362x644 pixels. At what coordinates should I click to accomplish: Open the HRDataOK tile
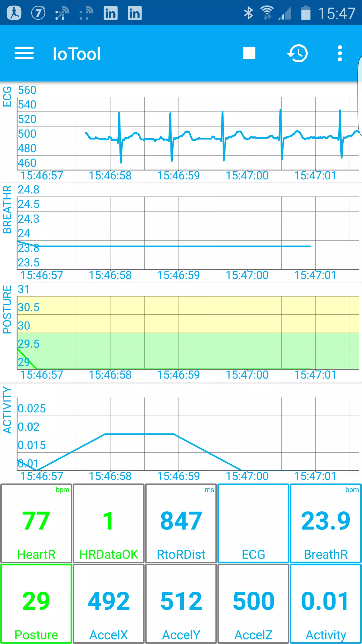[x=109, y=523]
